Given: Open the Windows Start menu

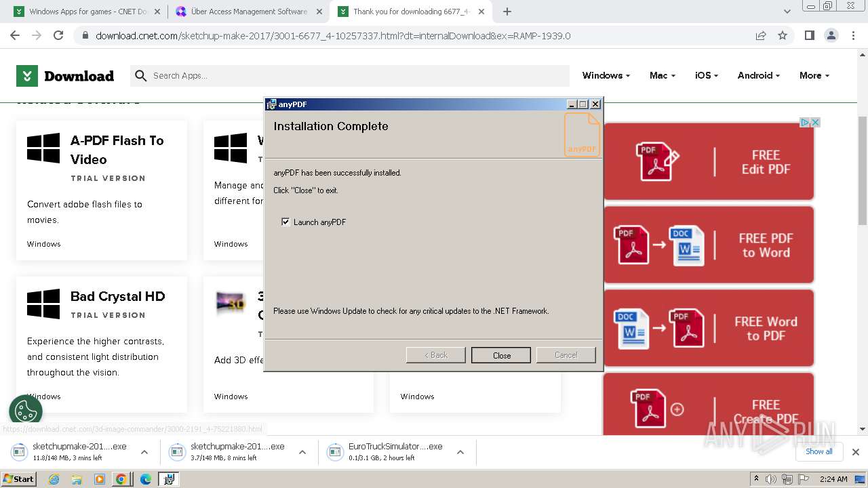Looking at the screenshot, I should pyautogui.click(x=19, y=479).
